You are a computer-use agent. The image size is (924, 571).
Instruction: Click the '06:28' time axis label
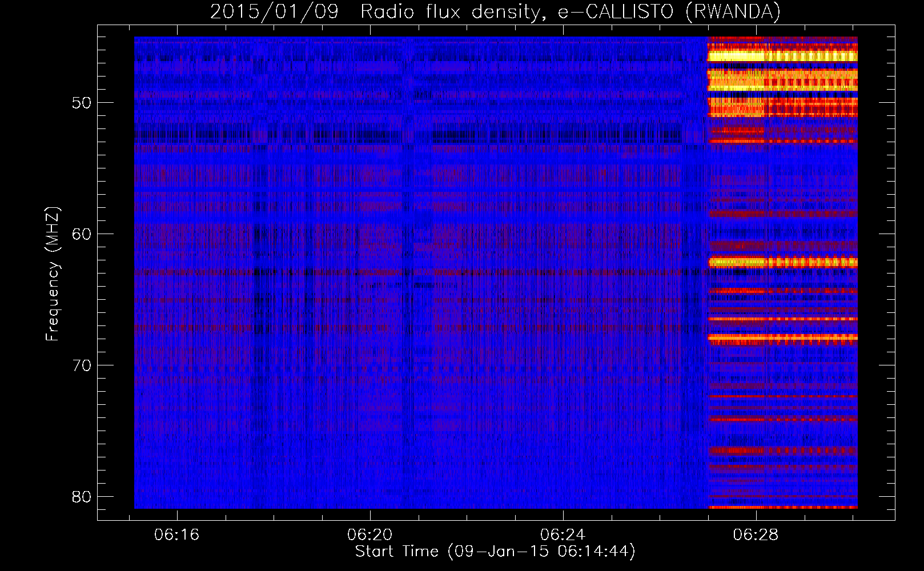[x=756, y=535]
